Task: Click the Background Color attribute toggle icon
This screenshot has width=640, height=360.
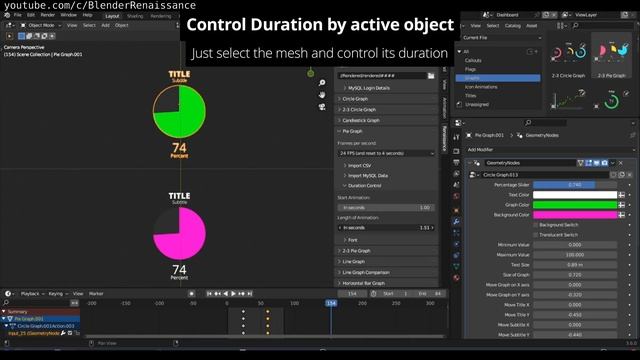Action: click(622, 215)
